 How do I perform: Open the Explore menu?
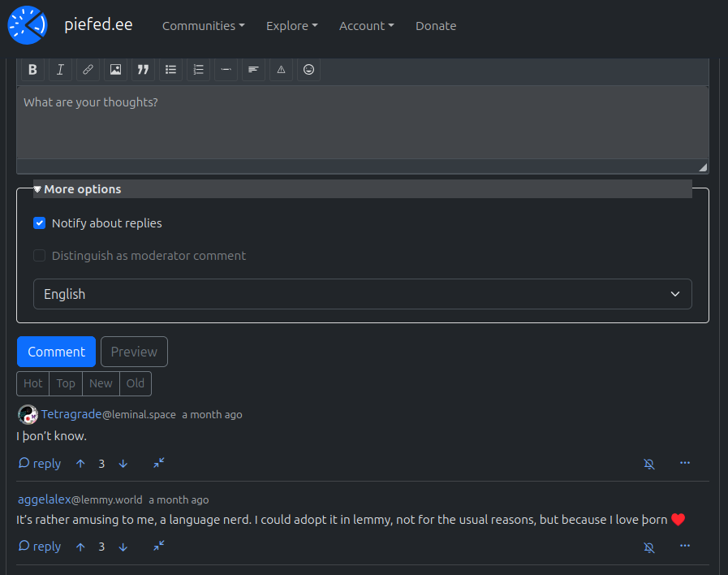[291, 26]
